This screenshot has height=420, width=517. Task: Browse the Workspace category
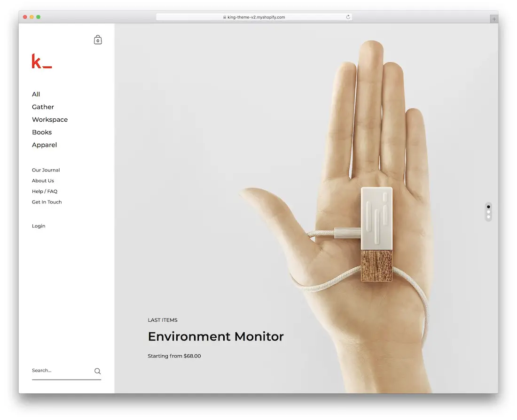pyautogui.click(x=50, y=120)
